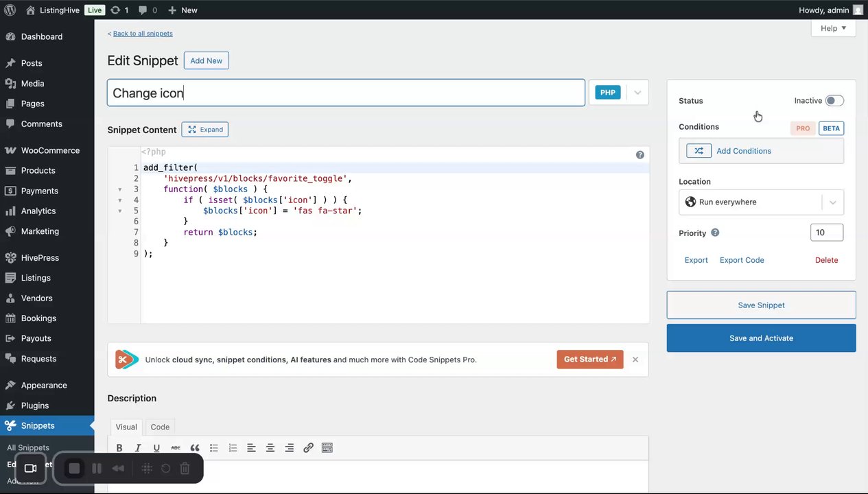The width and height of the screenshot is (868, 494).
Task: Toggle strikethrough in description editor
Action: pyautogui.click(x=176, y=448)
